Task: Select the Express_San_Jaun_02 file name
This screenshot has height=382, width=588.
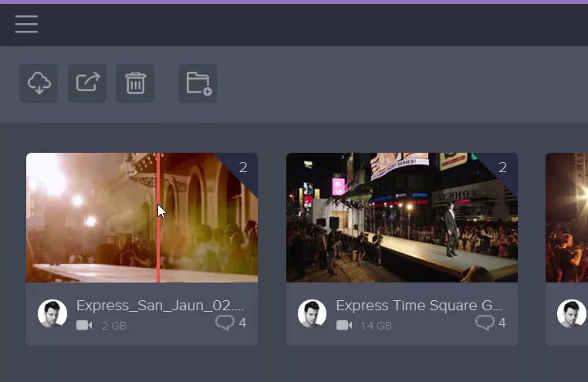Action: 160,306
